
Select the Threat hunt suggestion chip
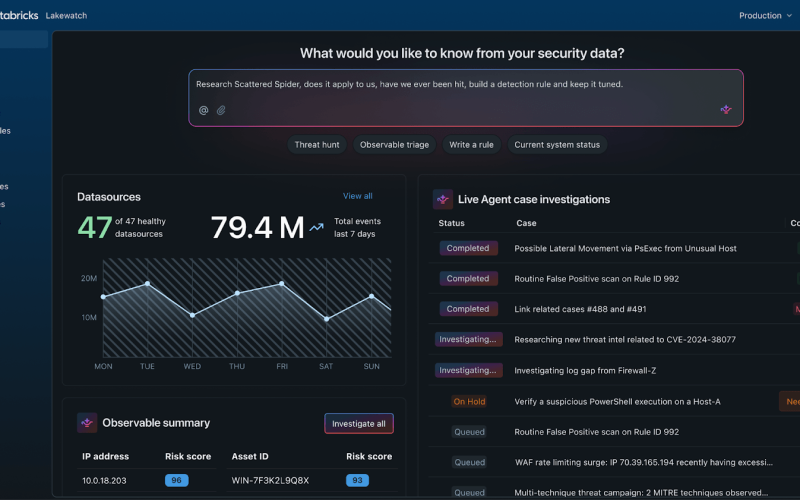[x=317, y=145]
